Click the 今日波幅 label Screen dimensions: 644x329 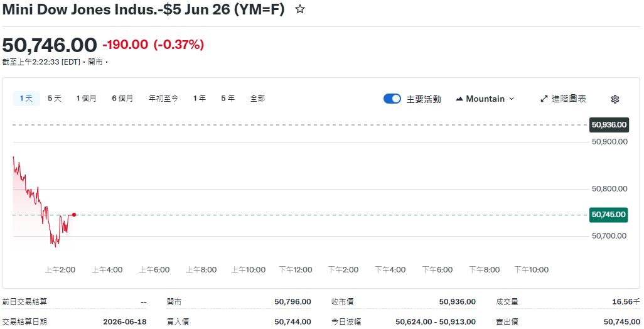coord(346,321)
